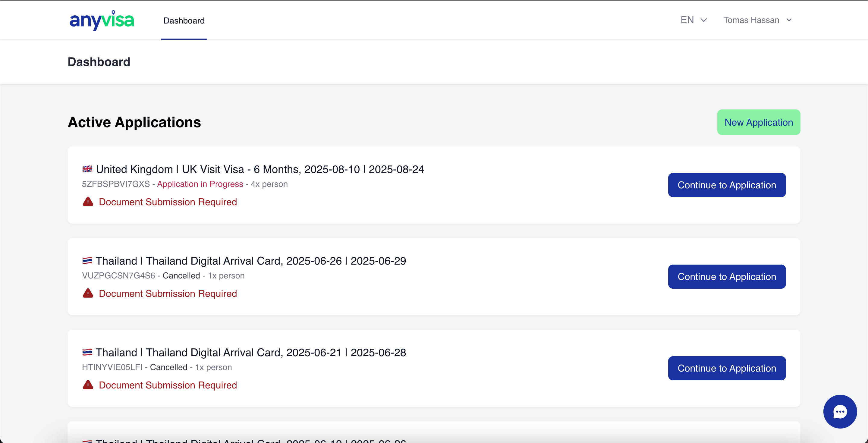
Task: Continue to Application for Thailand HTINYVIE05LFI
Action: coord(727,368)
